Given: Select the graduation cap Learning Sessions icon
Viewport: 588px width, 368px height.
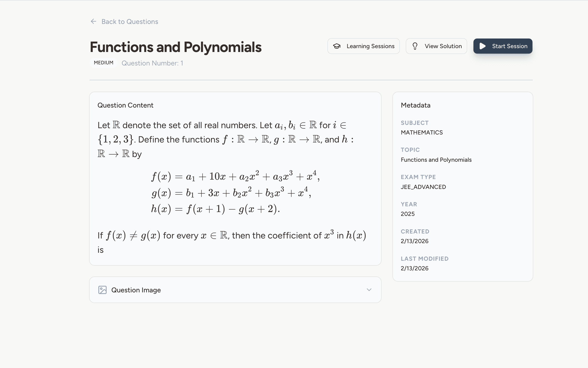Looking at the screenshot, I should (337, 46).
